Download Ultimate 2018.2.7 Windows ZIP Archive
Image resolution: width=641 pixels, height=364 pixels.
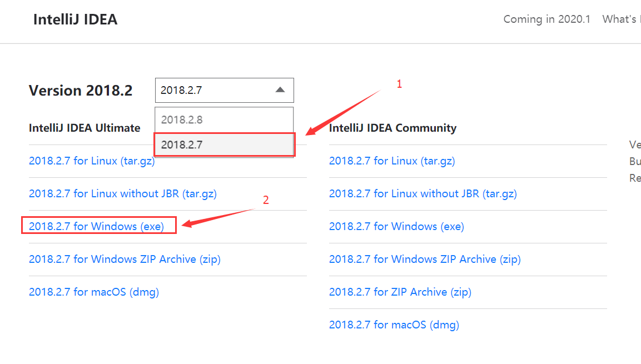click(x=125, y=259)
